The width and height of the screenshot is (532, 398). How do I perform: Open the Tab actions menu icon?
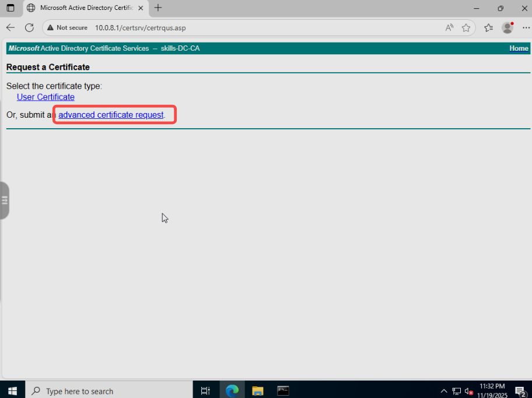pos(10,8)
